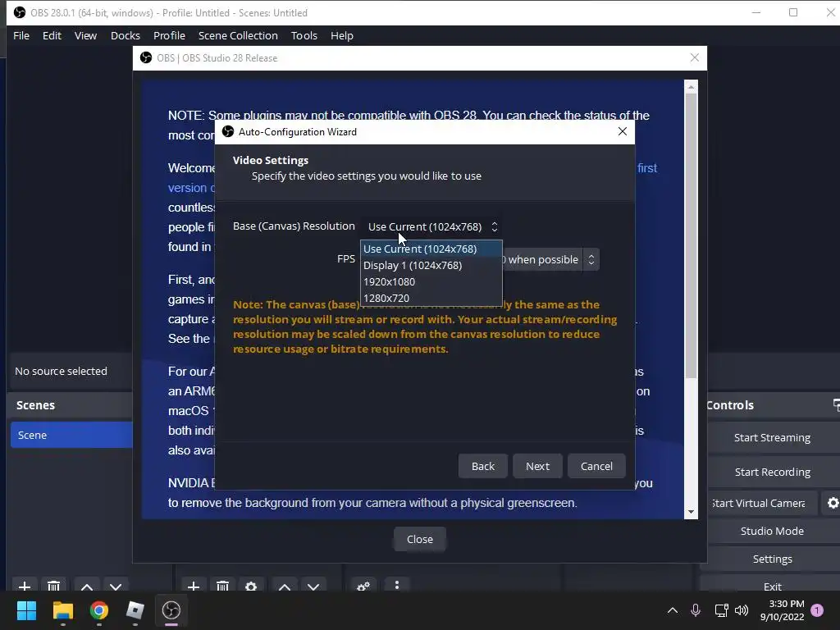Viewport: 840px width, 630px height.
Task: Launch Google Chrome from taskbar
Action: pyautogui.click(x=99, y=610)
